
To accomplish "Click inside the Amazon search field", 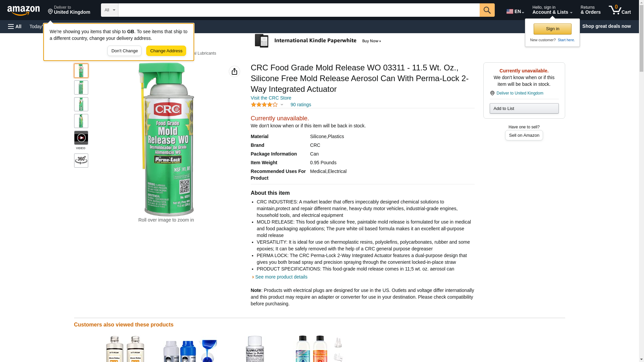I will 299,10.
